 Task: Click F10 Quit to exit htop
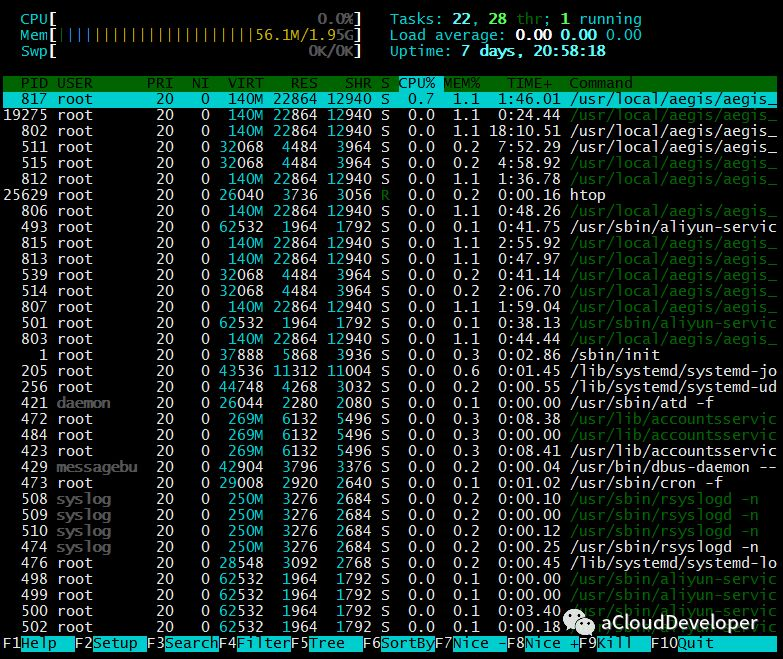pyautogui.click(x=714, y=643)
